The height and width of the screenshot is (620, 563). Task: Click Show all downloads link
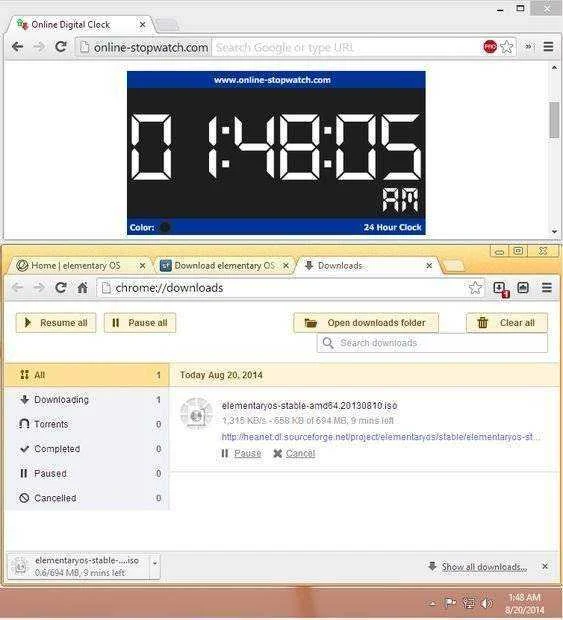tap(484, 567)
